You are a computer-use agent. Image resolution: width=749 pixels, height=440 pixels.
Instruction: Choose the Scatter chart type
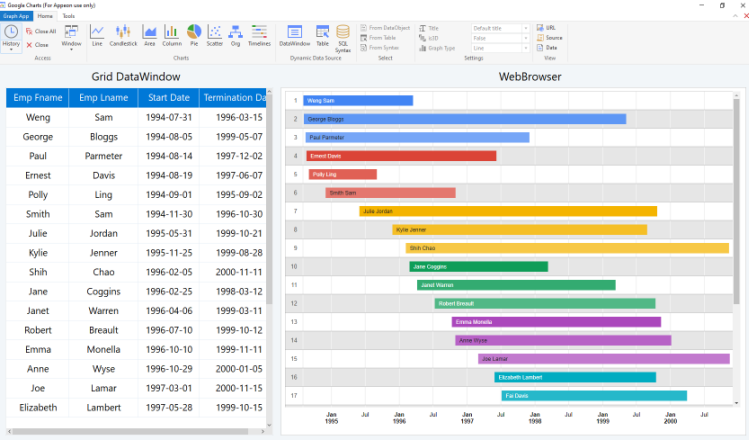[x=214, y=36]
